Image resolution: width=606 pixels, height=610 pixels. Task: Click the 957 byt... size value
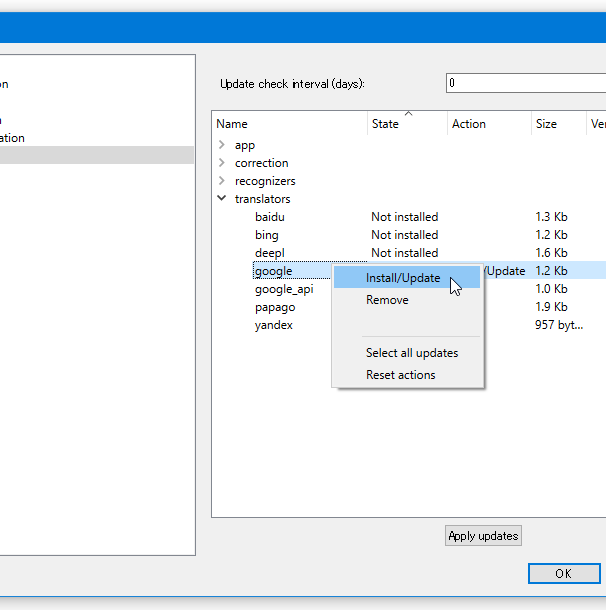559,325
